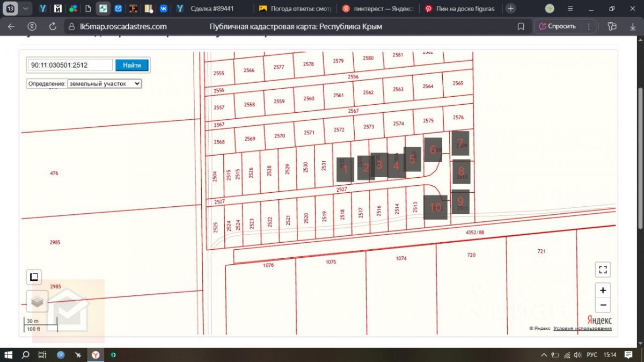
Task: Expand the hidden system tray icons
Action: click(x=544, y=355)
